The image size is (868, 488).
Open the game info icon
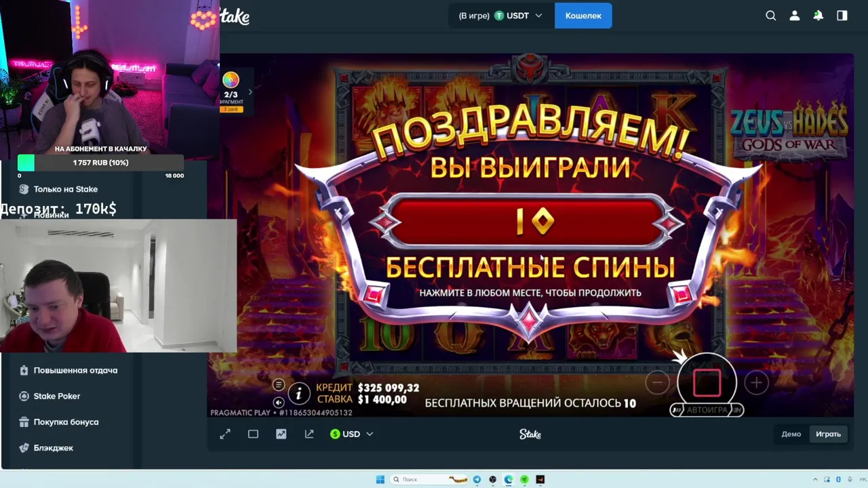click(299, 393)
